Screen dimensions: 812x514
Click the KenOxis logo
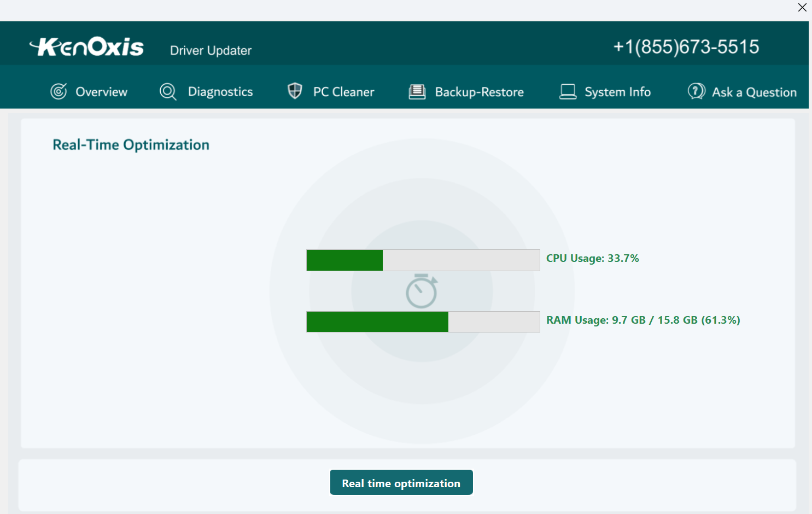point(86,46)
